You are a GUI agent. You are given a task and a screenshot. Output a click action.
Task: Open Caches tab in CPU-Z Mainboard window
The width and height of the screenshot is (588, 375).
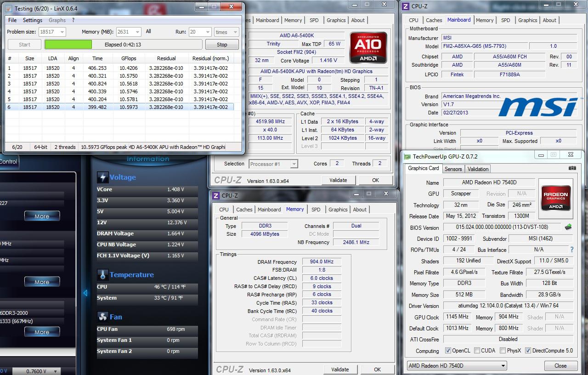(434, 20)
